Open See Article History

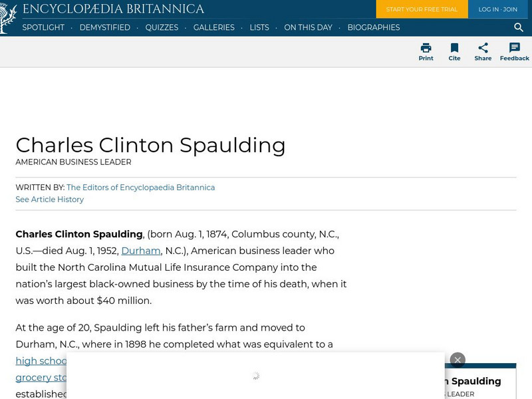(x=49, y=199)
